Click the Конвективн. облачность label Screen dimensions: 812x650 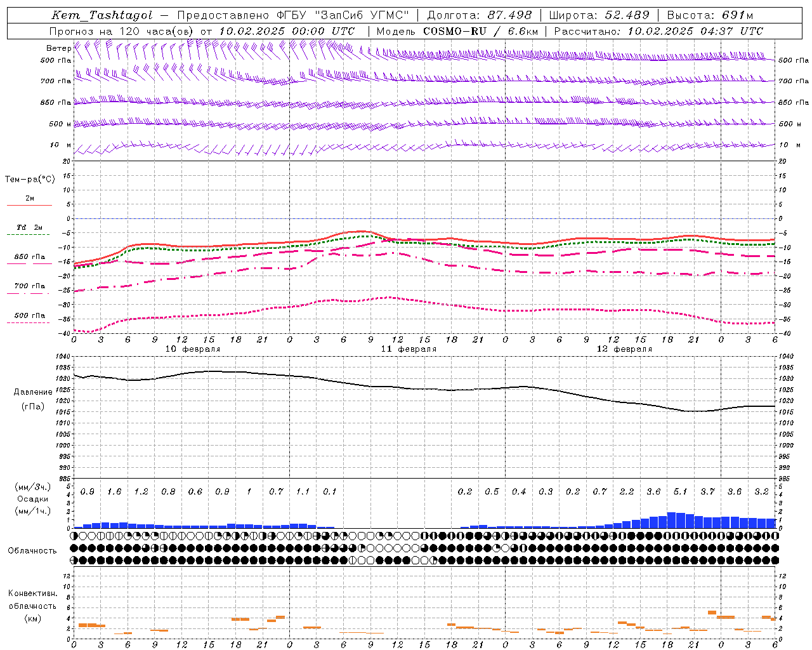[32, 600]
